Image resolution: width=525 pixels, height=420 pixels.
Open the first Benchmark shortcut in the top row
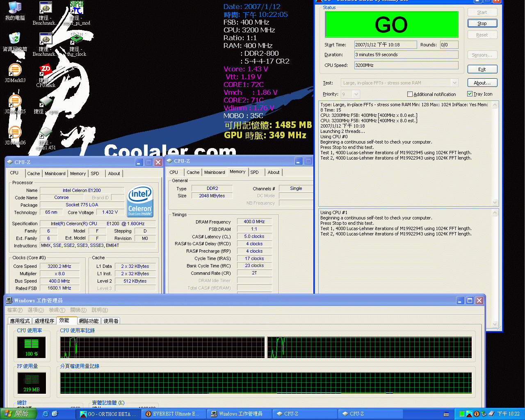point(46,12)
